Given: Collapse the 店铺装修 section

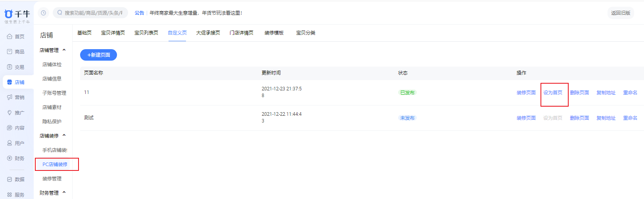Looking at the screenshot, I should pyautogui.click(x=64, y=136).
